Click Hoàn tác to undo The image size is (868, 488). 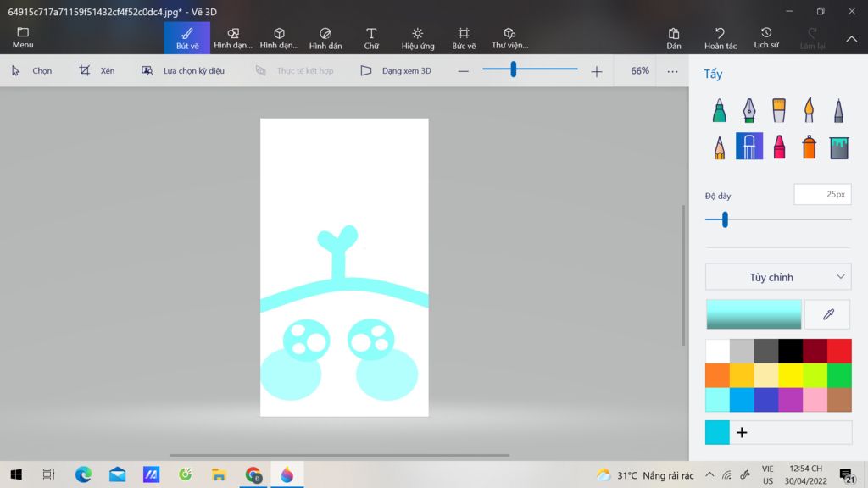pyautogui.click(x=721, y=38)
